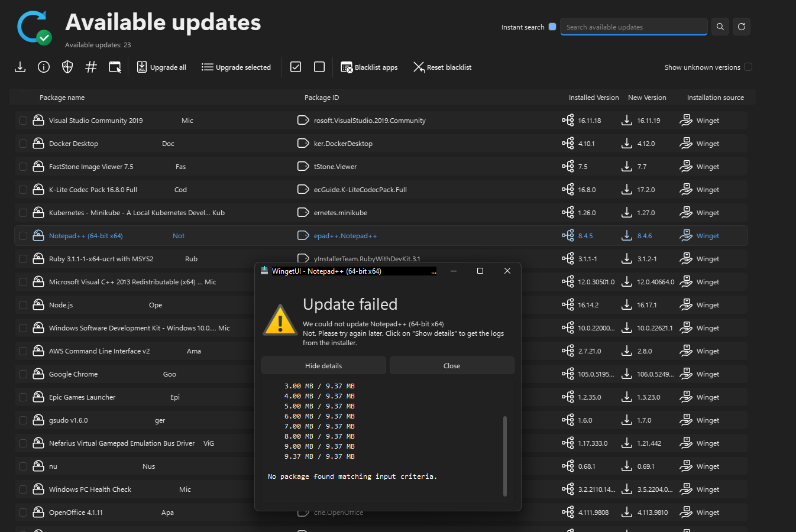
Task: Select the download update icon in the toolbar
Action: coord(20,67)
